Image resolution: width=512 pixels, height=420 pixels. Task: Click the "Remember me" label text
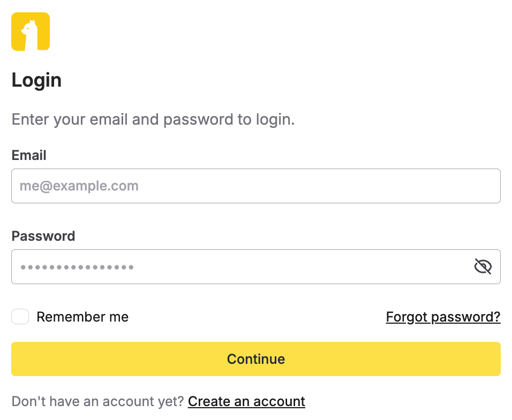pos(82,317)
